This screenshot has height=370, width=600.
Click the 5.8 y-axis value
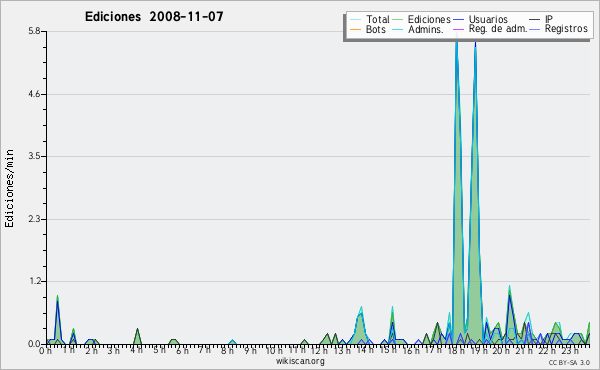34,31
